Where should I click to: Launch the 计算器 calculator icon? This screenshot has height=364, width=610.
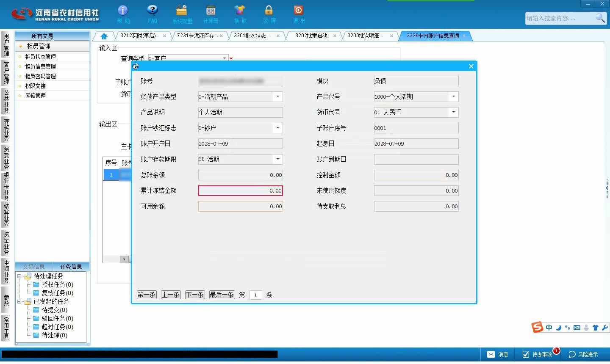click(211, 10)
